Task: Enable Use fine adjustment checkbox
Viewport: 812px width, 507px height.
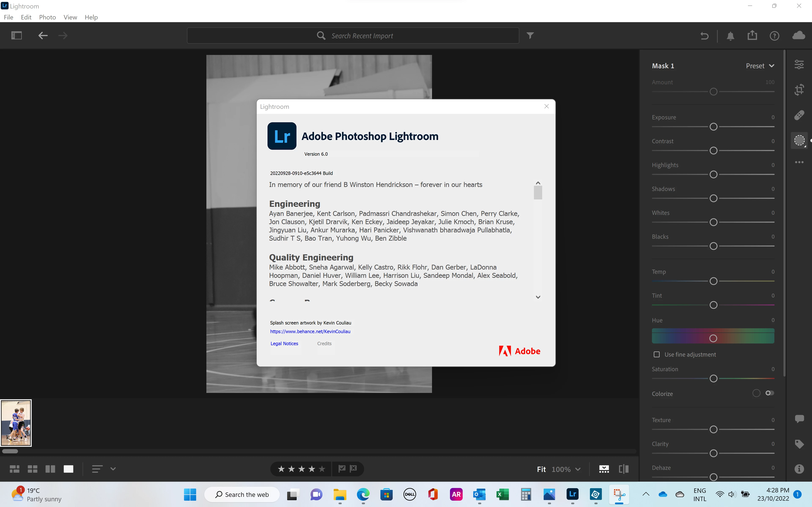Action: point(657,354)
